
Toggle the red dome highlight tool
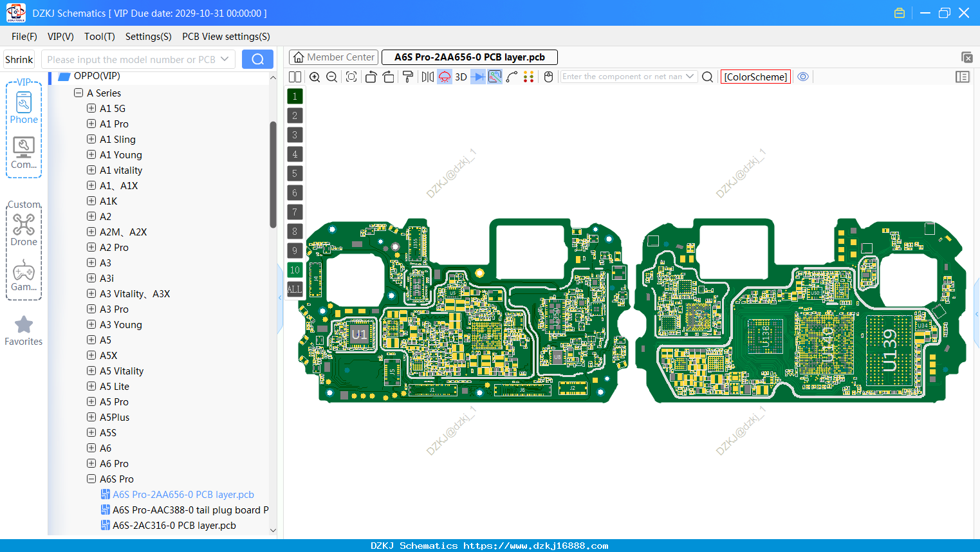point(445,77)
